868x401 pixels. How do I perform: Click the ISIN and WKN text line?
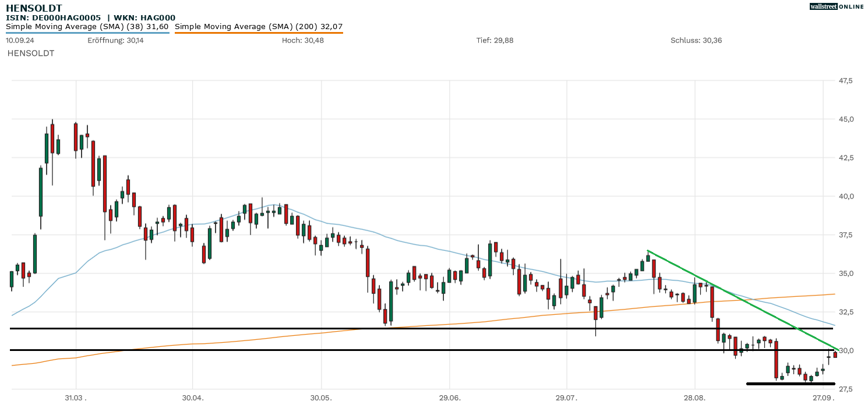tap(90, 17)
